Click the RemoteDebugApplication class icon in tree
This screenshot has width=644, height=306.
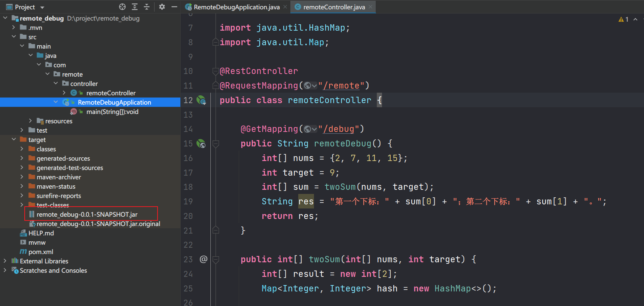coord(66,102)
